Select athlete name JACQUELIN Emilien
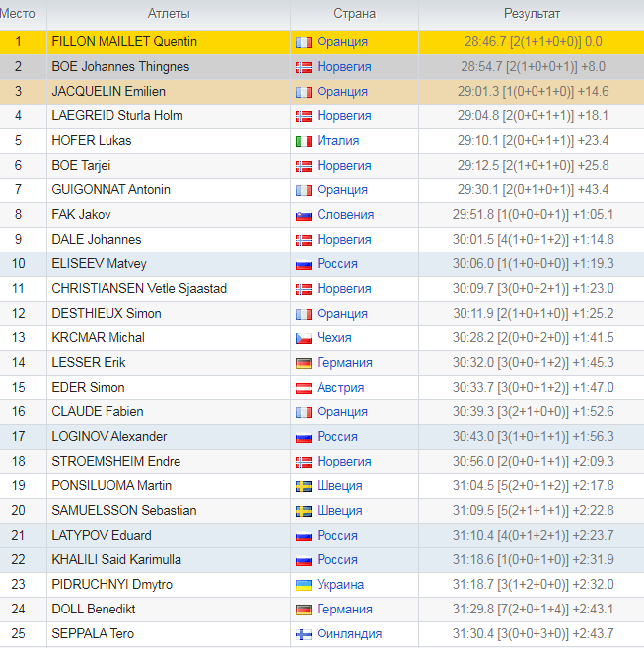Viewport: 644px width, 648px height. pyautogui.click(x=108, y=91)
